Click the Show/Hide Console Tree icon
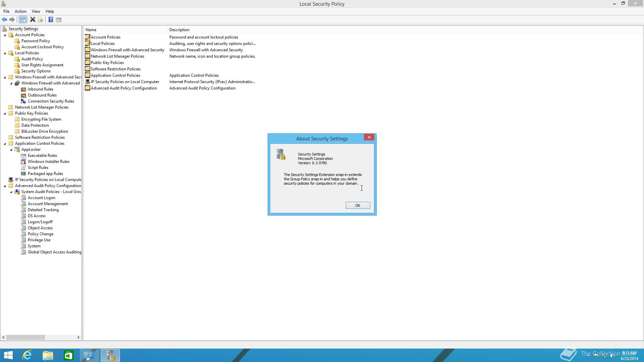The height and width of the screenshot is (362, 644). tap(23, 20)
